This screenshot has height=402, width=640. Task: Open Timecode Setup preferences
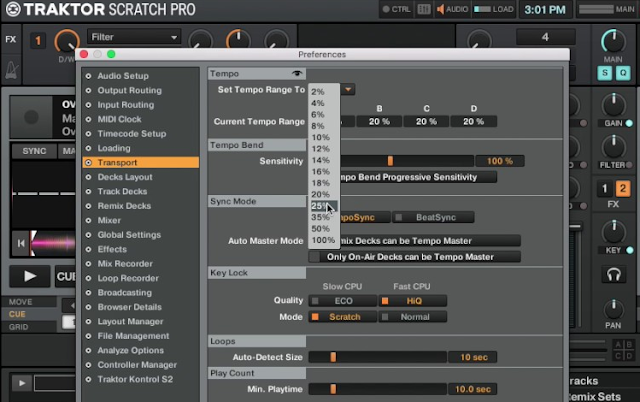tap(140, 134)
